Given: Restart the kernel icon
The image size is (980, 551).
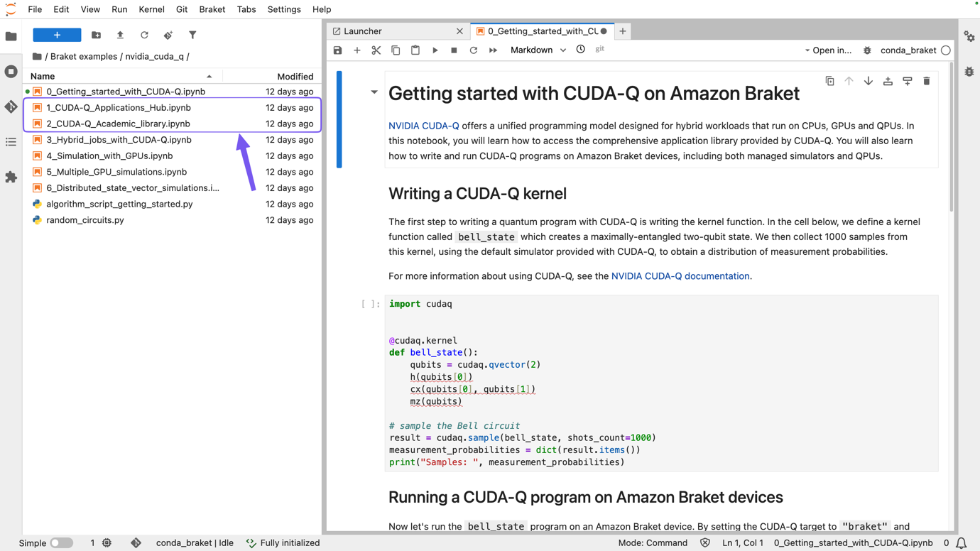Looking at the screenshot, I should point(474,50).
